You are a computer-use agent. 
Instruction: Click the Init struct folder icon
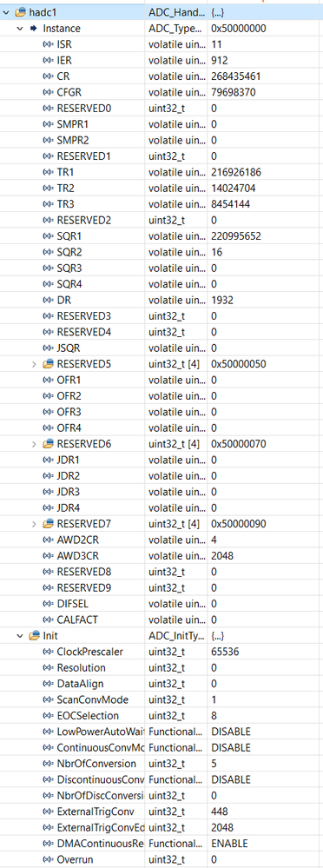click(x=34, y=635)
